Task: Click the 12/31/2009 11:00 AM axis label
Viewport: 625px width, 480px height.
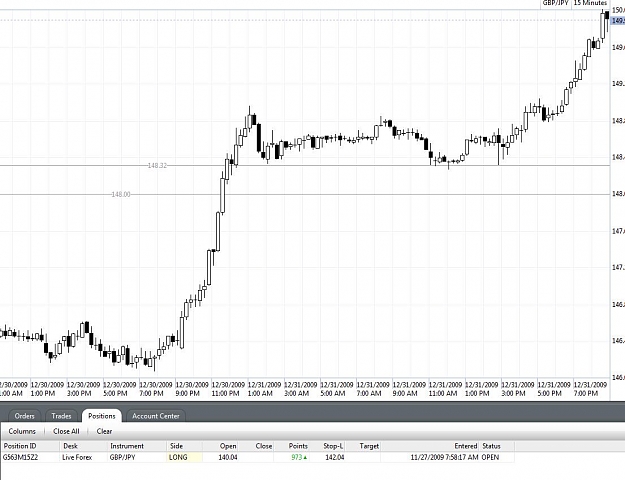Action: 446,389
